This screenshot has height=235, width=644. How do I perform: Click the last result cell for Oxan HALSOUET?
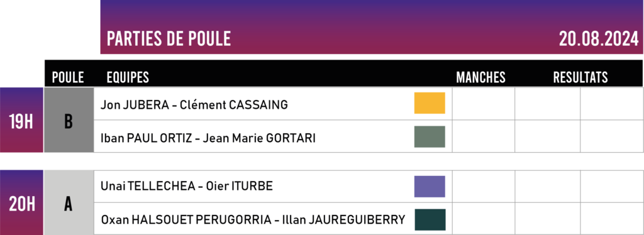611,219
